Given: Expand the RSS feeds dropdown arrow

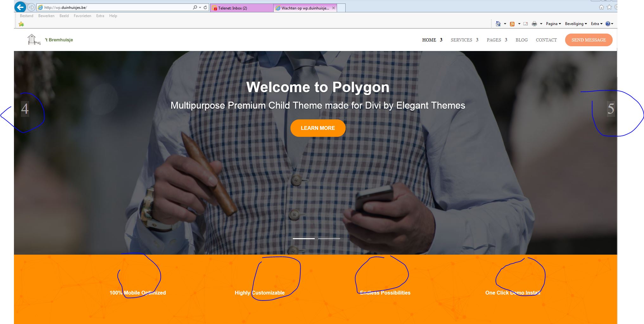Looking at the screenshot, I should (519, 24).
